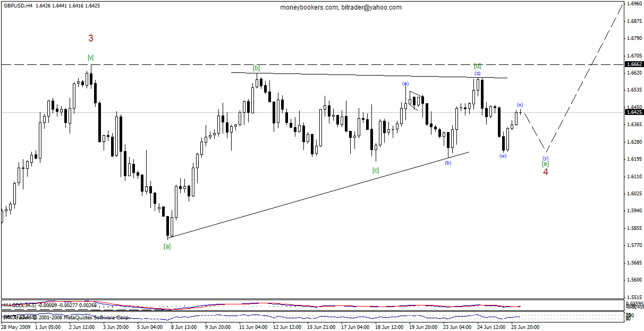The image size is (644, 331).
Task: Select the blue (b) sub-wave label
Action: coord(448,162)
